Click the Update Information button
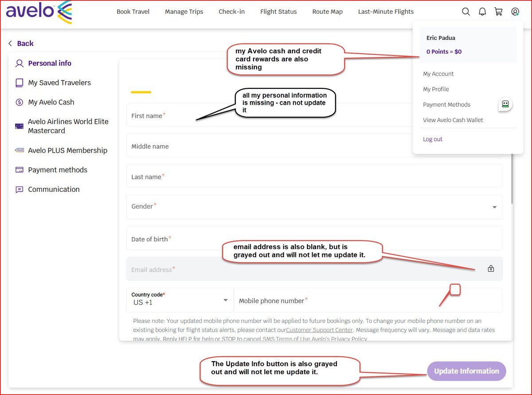This screenshot has width=532, height=395. (x=466, y=371)
